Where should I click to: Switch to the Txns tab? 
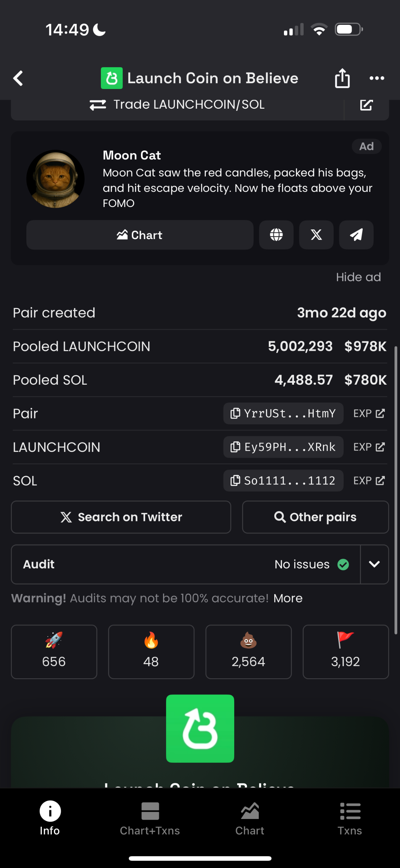(x=350, y=819)
